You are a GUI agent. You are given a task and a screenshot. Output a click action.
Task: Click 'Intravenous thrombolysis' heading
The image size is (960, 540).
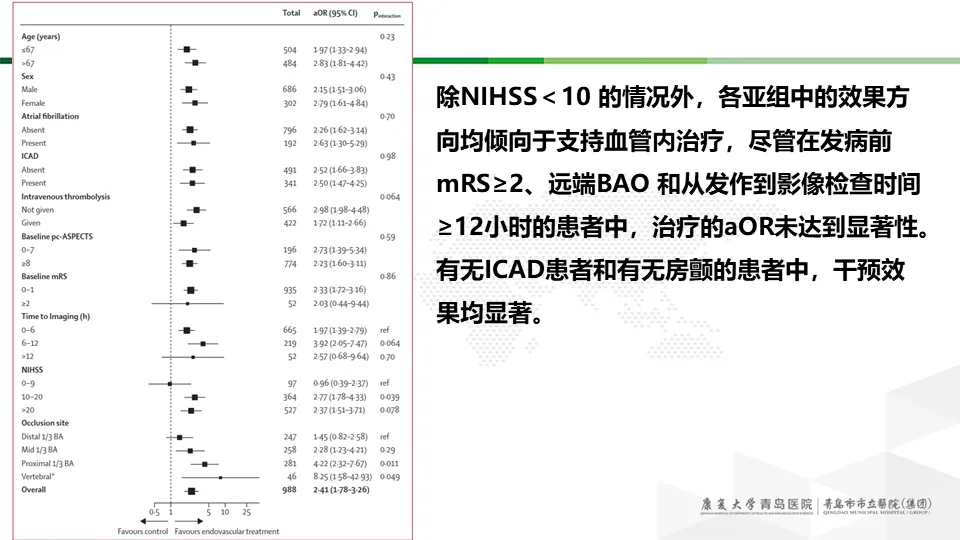(x=66, y=197)
